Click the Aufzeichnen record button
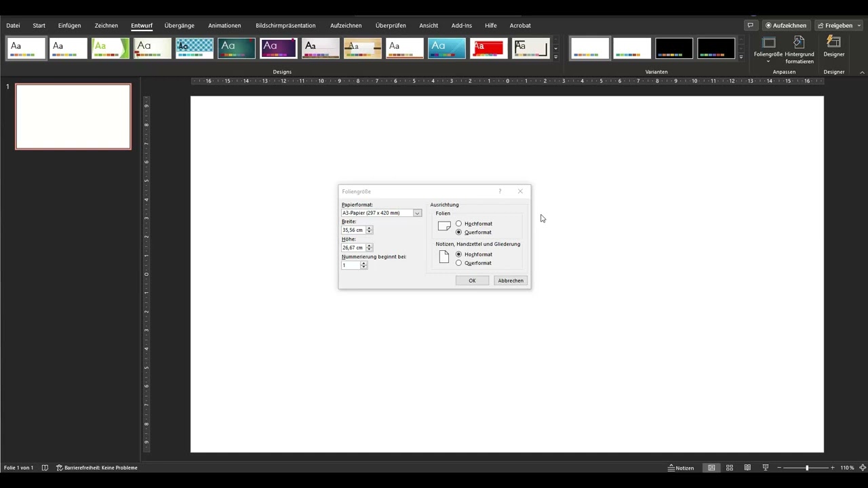 [x=786, y=25]
